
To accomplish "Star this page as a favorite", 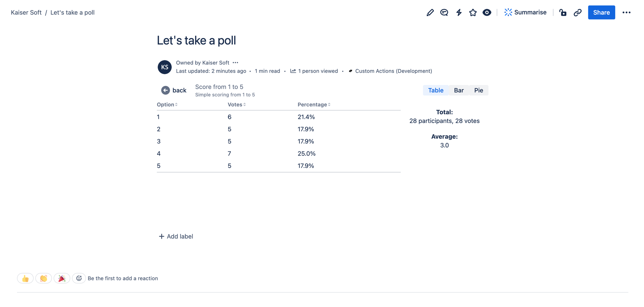I will pos(473,13).
